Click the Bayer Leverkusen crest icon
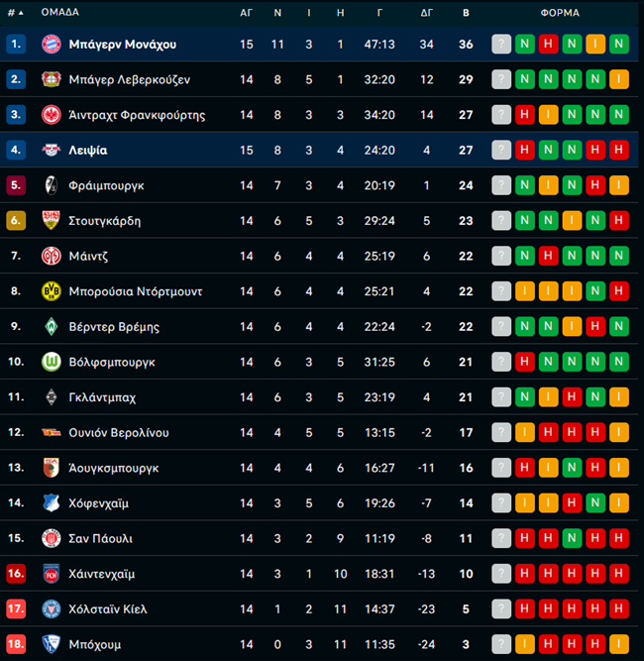Screen dimensions: 644x661 click(x=51, y=79)
